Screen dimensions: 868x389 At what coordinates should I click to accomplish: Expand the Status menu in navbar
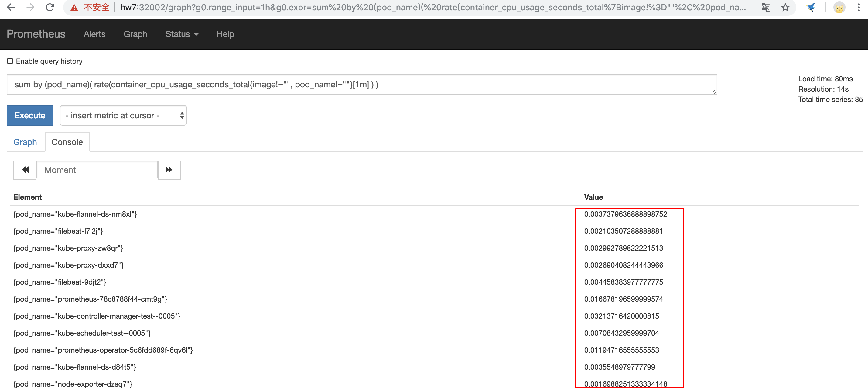[182, 34]
